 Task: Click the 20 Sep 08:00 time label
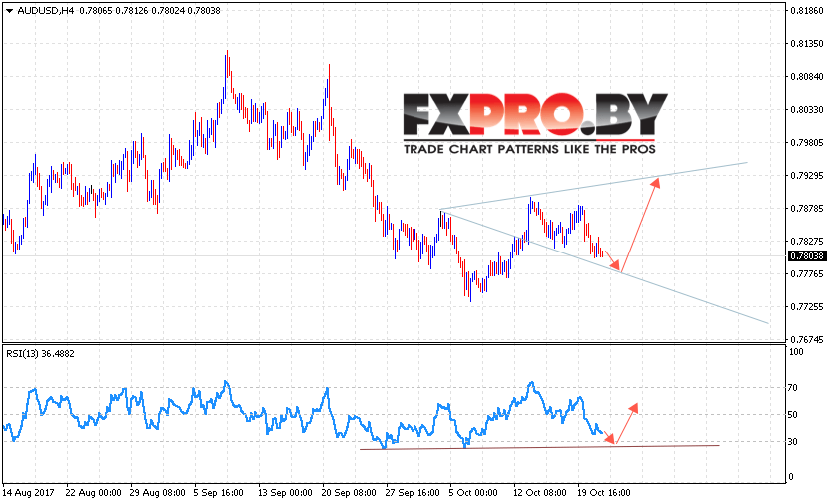click(349, 493)
